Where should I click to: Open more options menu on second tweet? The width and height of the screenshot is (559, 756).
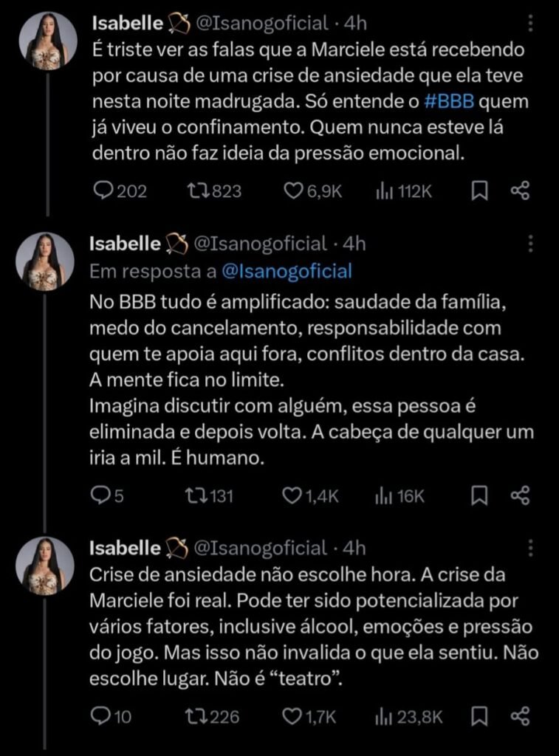click(x=532, y=244)
